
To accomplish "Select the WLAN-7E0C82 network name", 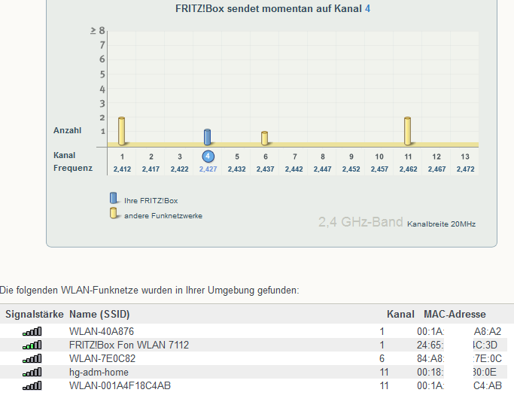I will [x=102, y=358].
